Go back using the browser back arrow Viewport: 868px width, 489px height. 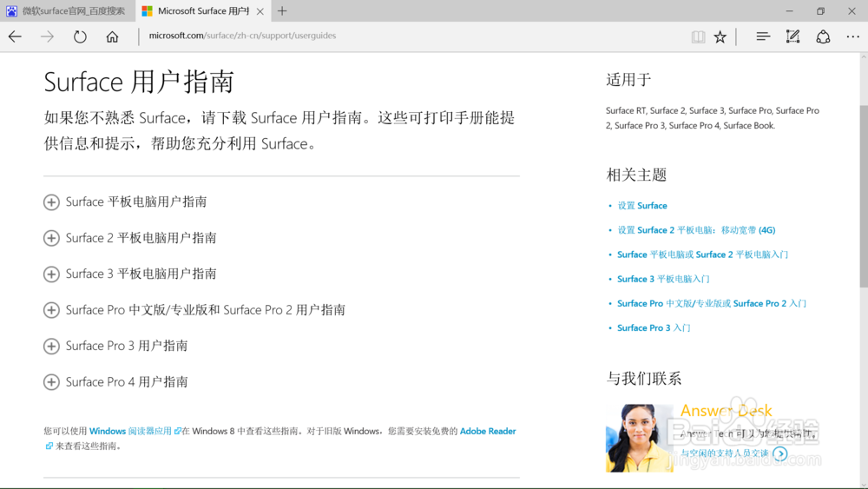pyautogui.click(x=15, y=36)
